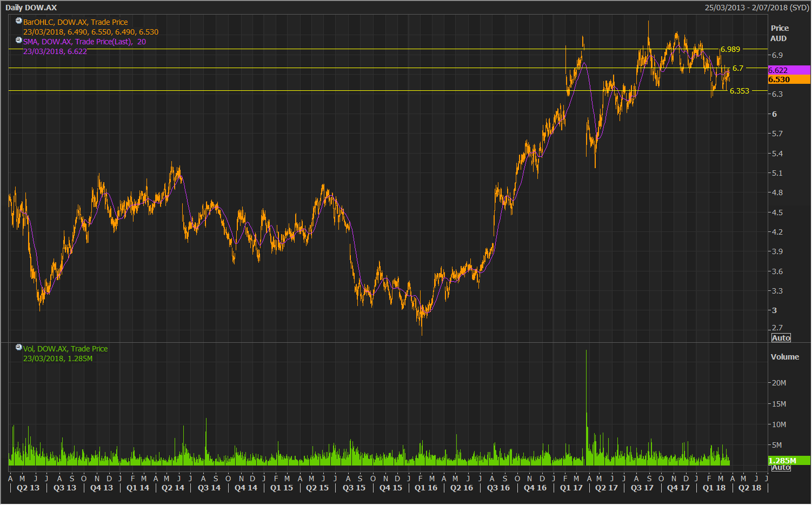Click the 5M volume axis value
Image resolution: width=812 pixels, height=505 pixels.
click(x=777, y=445)
